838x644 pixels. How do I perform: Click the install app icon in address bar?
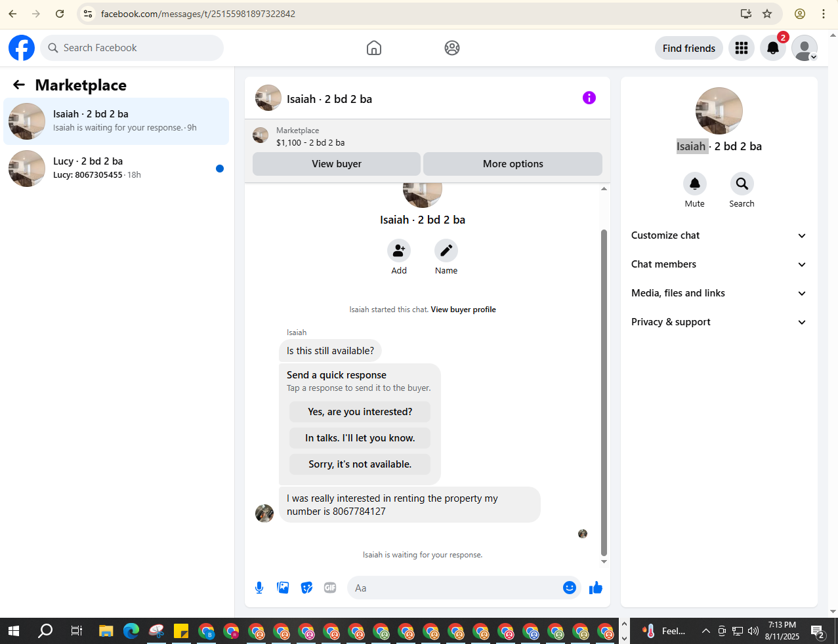click(x=745, y=14)
